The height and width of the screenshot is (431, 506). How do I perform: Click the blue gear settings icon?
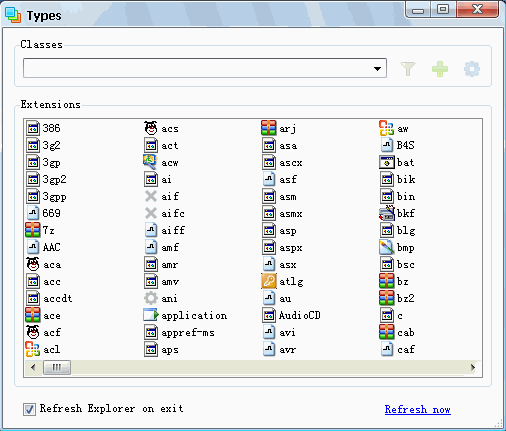click(472, 69)
